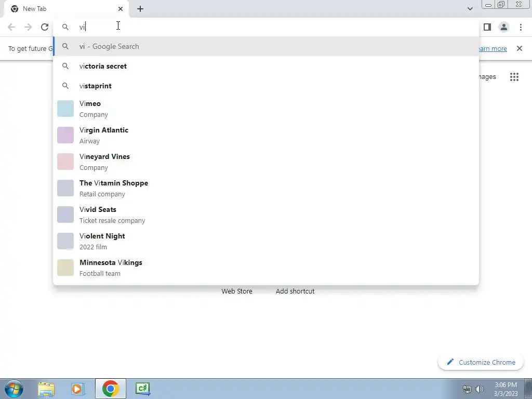Dismiss the info bar with X
The image size is (532, 399).
pos(520,48)
